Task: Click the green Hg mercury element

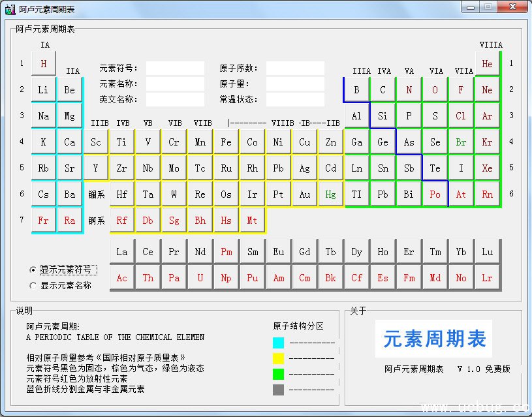Action: point(330,194)
